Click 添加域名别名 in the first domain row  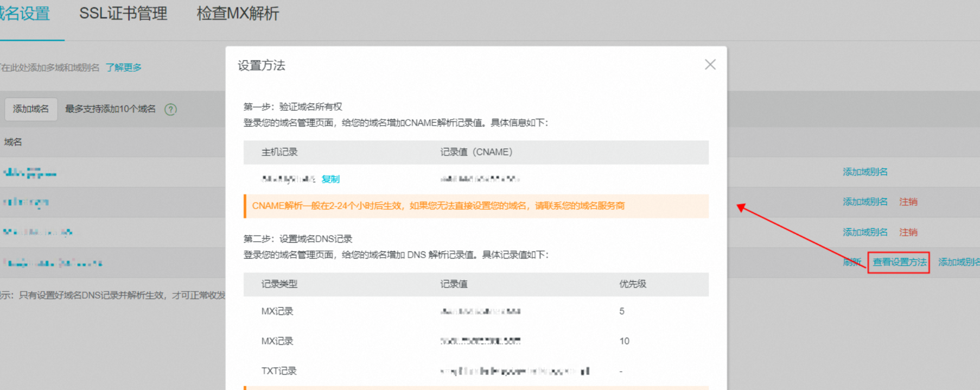tap(865, 172)
